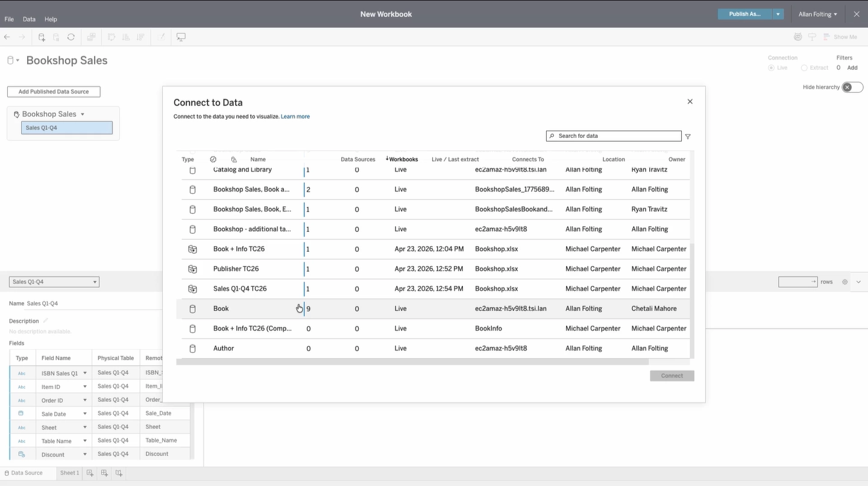Select the Live connection radio button
This screenshot has width=868, height=486.
(x=771, y=68)
